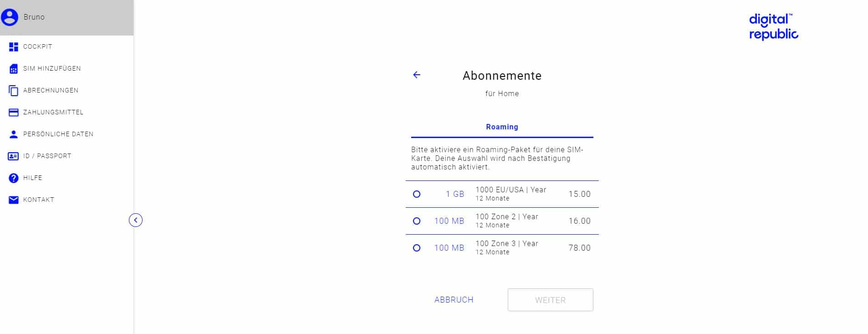Switch to the Roaming tab
868x334 pixels.
(502, 127)
